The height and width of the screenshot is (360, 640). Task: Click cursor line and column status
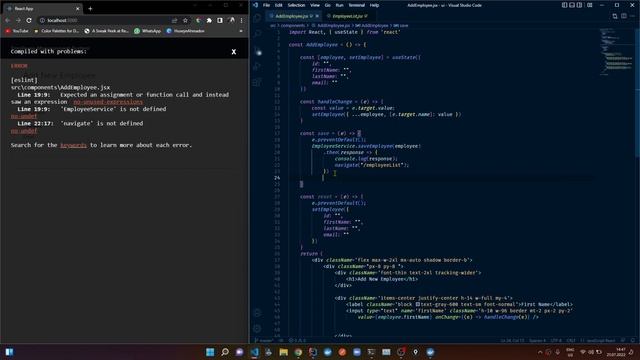(512, 340)
